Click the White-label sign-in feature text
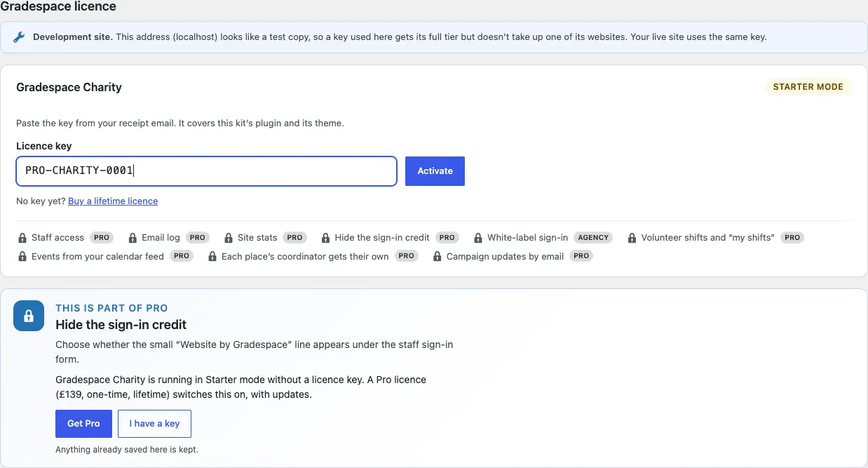The image size is (868, 468). [x=528, y=238]
